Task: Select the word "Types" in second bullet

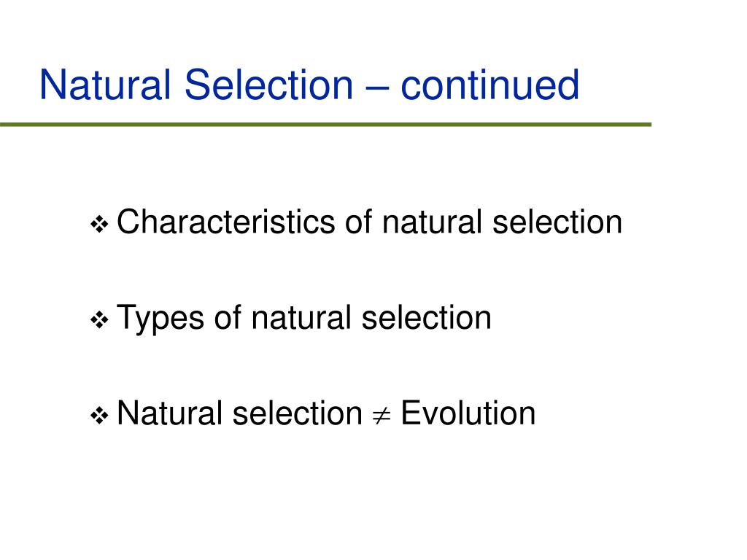Action: click(160, 319)
